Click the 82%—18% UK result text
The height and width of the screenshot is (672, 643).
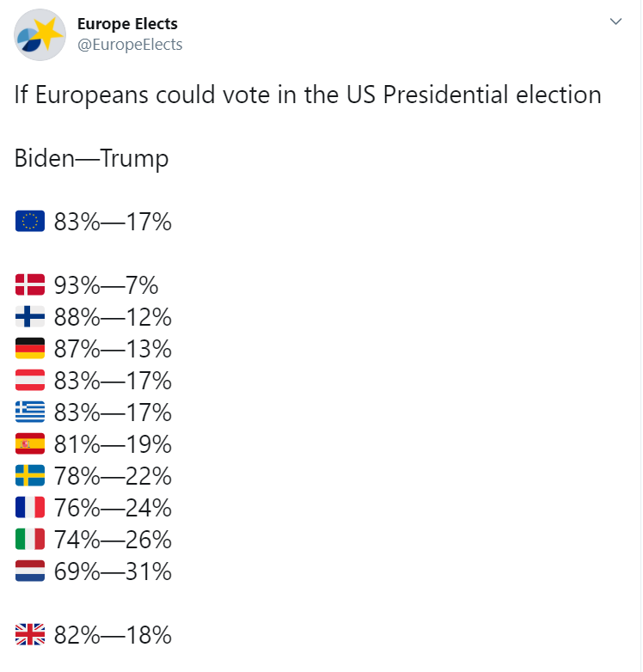tap(113, 635)
